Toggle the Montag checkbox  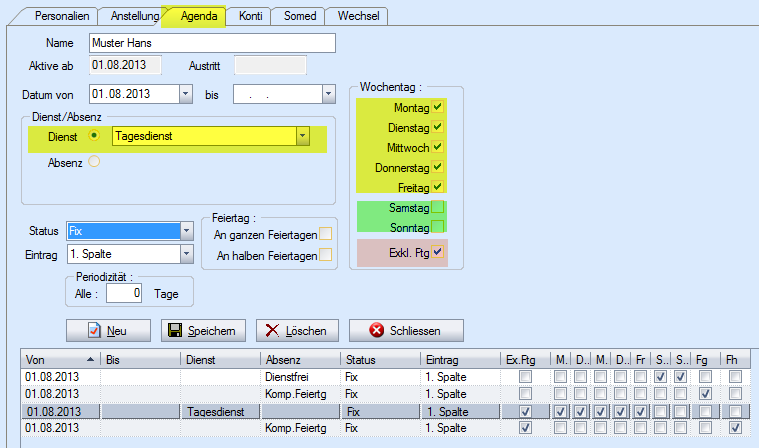coord(438,106)
